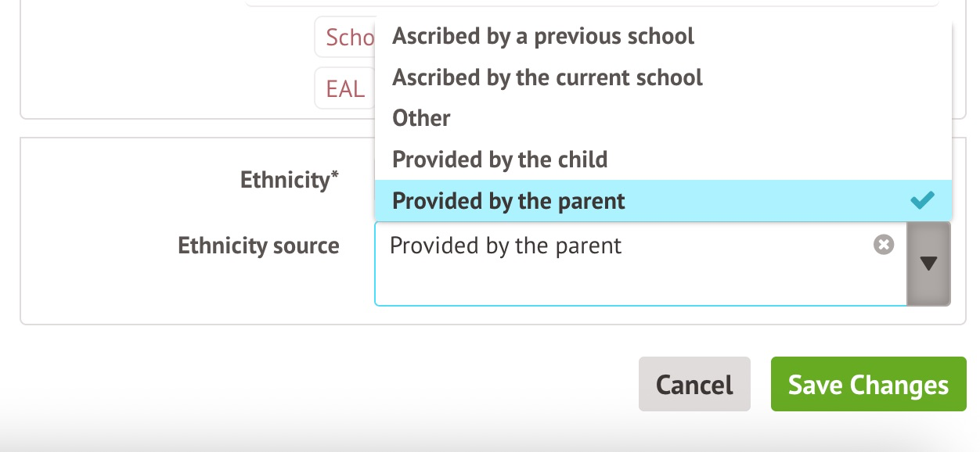Click the 'Ethnicity source' field label
Viewport: 980px width, 452px height.
[x=258, y=246]
